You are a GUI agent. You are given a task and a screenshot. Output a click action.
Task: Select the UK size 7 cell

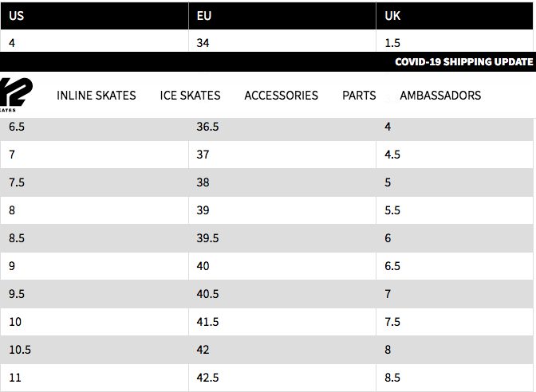tap(387, 294)
